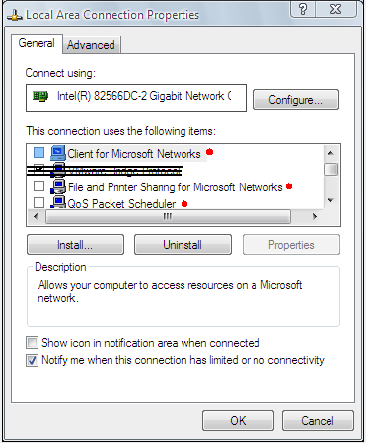
Task: Click the list scroll up arrow
Action: (331, 153)
